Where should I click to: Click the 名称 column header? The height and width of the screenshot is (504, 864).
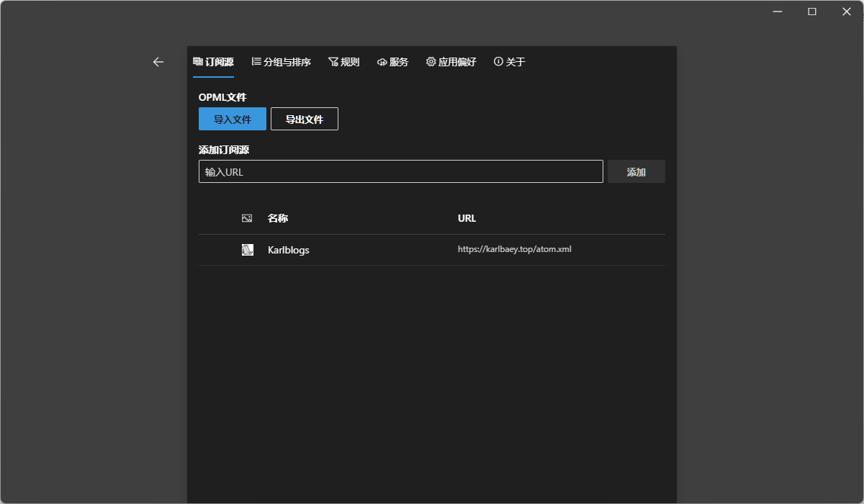278,218
